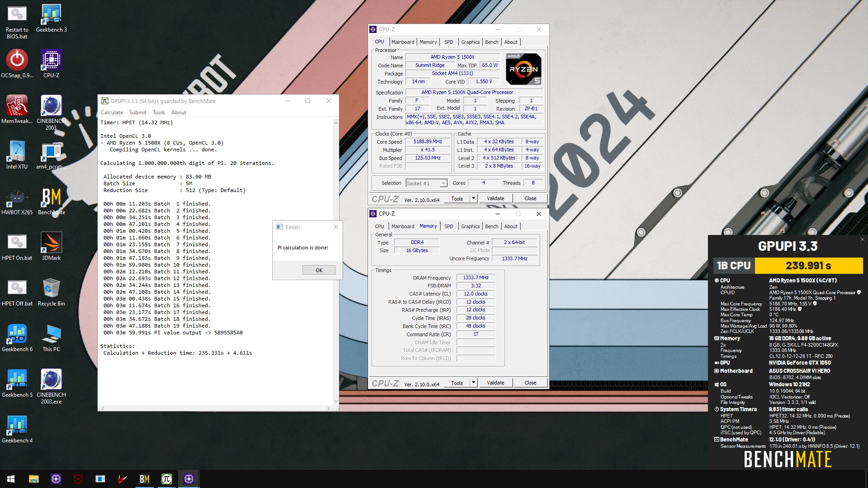Click the Multiplier x 41.5 field

pos(428,150)
